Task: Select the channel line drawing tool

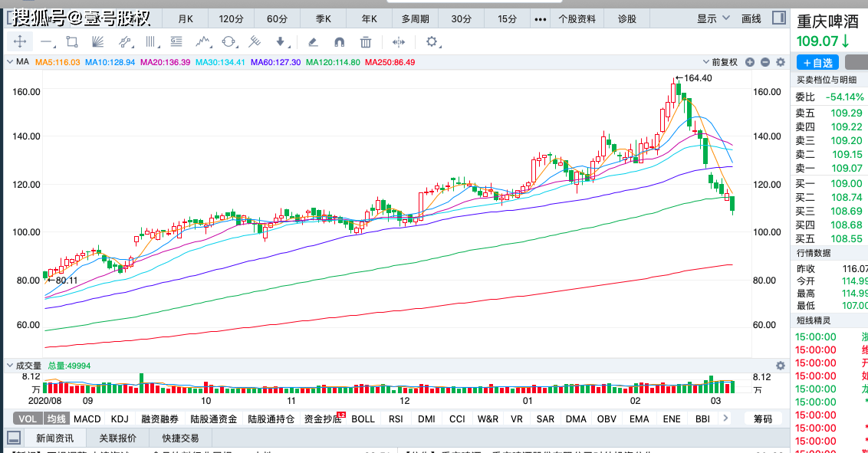Action: [x=124, y=42]
